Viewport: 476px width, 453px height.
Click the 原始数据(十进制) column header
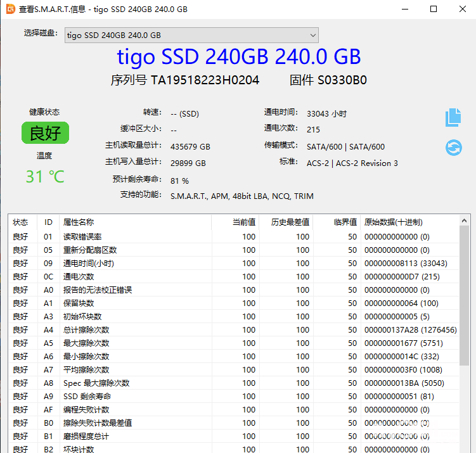tap(393, 222)
